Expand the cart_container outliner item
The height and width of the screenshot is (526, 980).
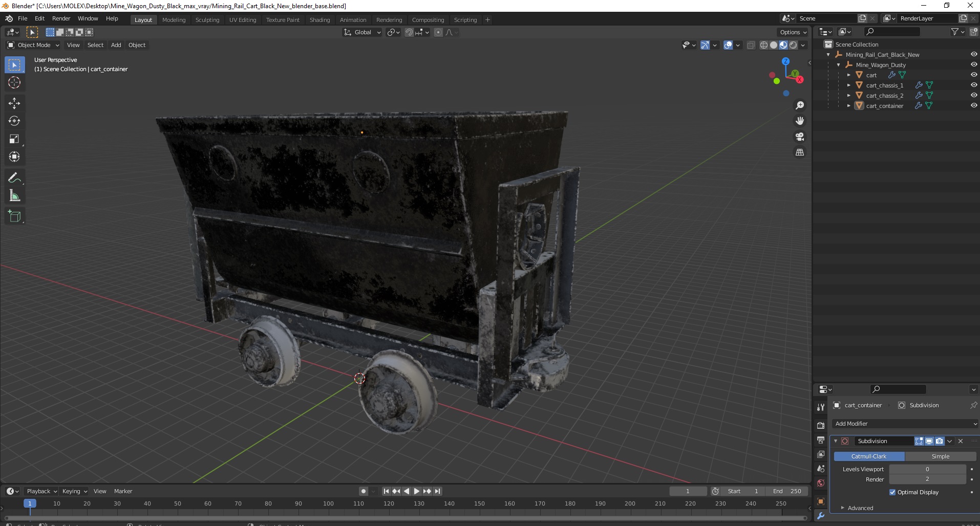849,106
